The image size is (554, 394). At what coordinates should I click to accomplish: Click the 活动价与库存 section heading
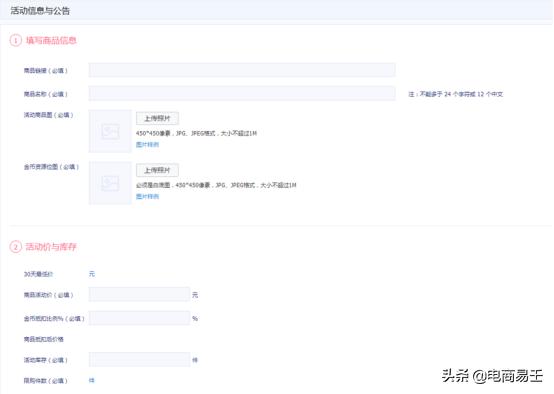point(51,247)
